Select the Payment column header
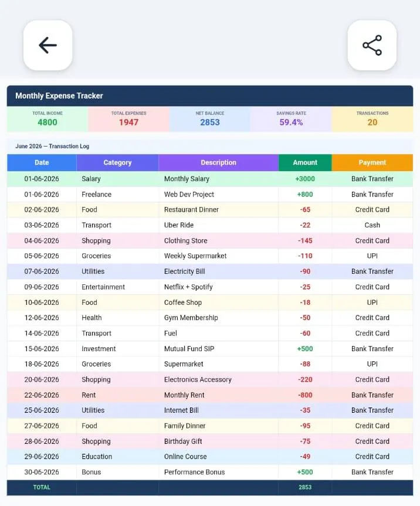This screenshot has width=420, height=506. (x=372, y=162)
